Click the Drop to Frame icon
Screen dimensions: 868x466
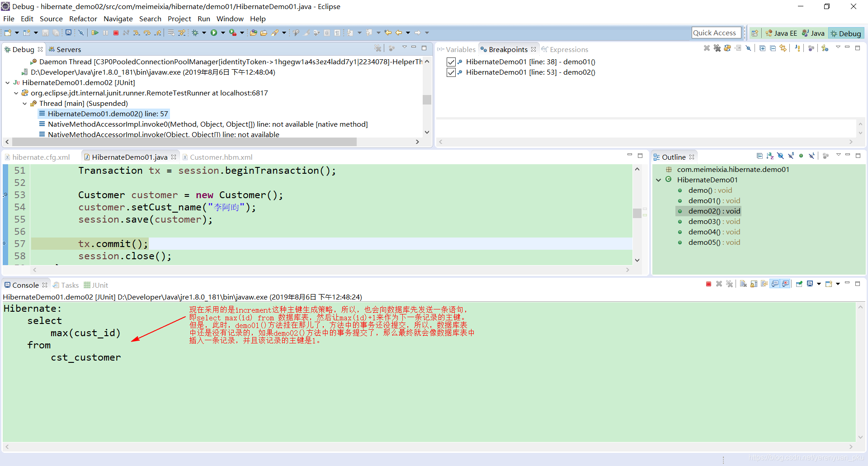pos(171,33)
